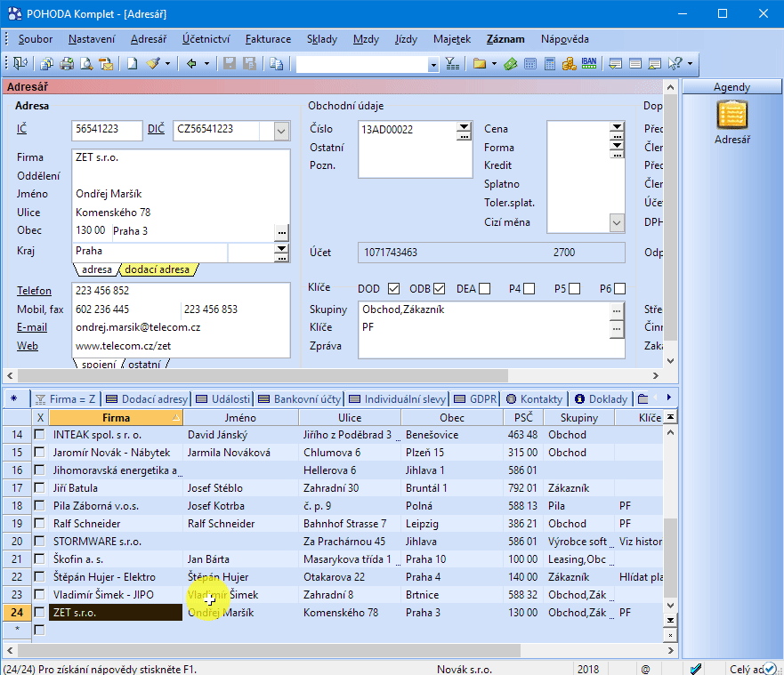
Task: Sort by the Firma column header
Action: 116,418
